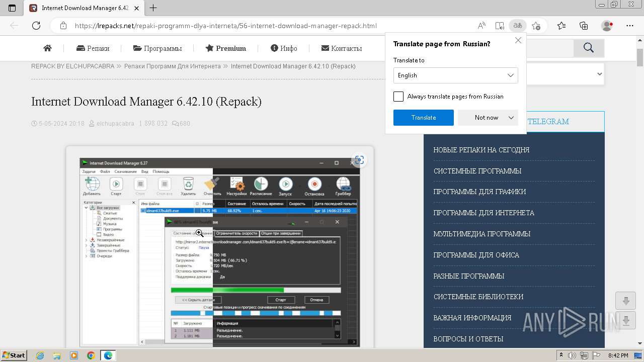Click the upper scroll-down arrow button

[x=625, y=301]
